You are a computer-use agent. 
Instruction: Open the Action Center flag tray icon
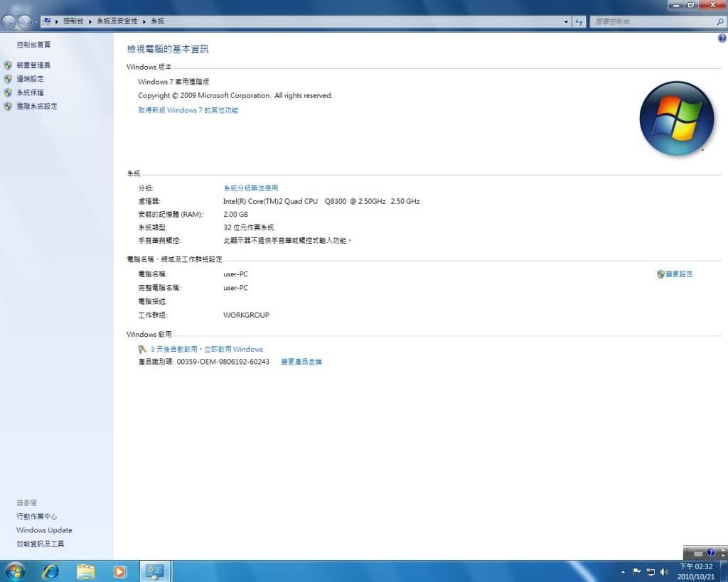(x=636, y=572)
